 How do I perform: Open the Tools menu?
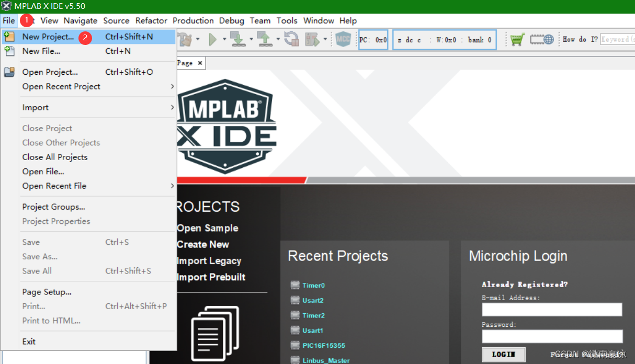coord(287,20)
